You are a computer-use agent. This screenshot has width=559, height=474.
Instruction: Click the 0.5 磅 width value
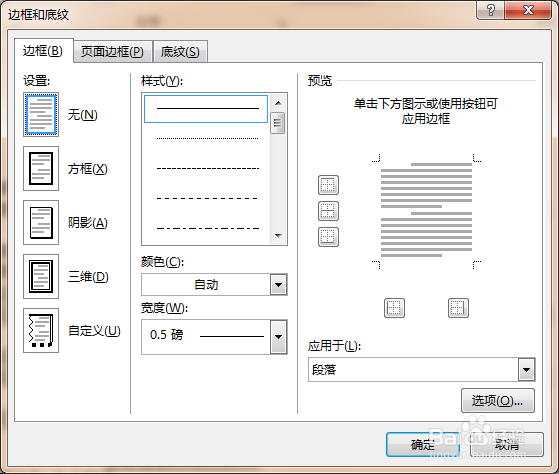(166, 335)
